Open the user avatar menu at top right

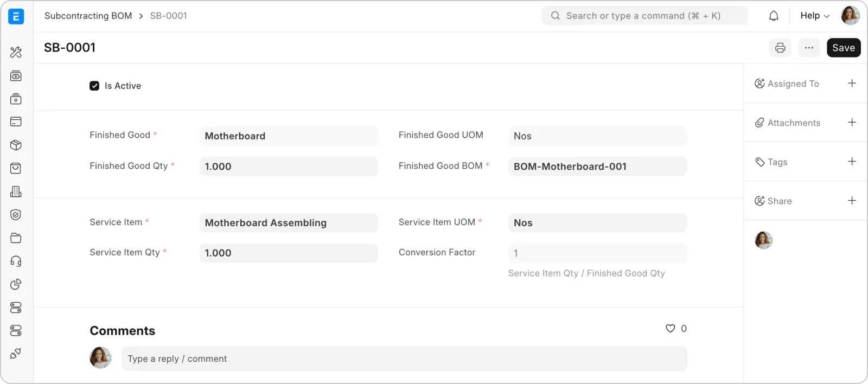coord(850,16)
